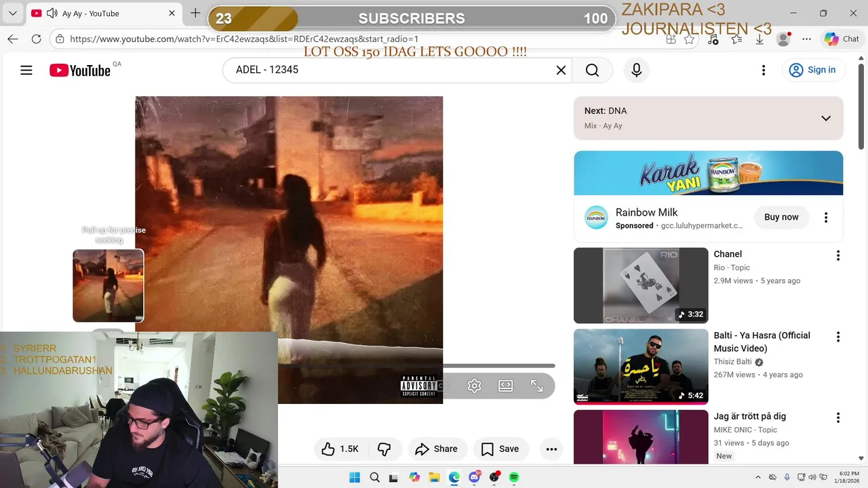Open taskbar Search
Image resolution: width=868 pixels, height=488 pixels.
pyautogui.click(x=374, y=477)
